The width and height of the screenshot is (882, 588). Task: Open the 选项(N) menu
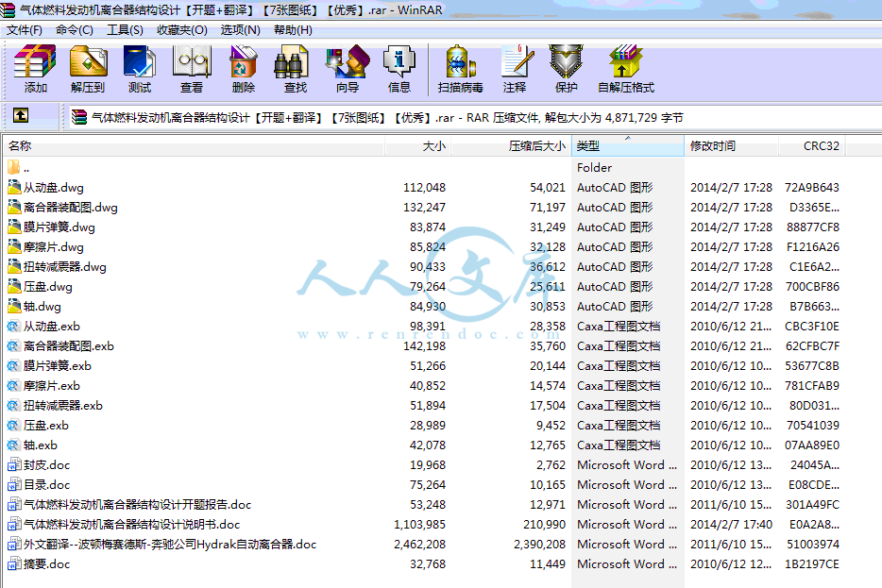point(240,30)
